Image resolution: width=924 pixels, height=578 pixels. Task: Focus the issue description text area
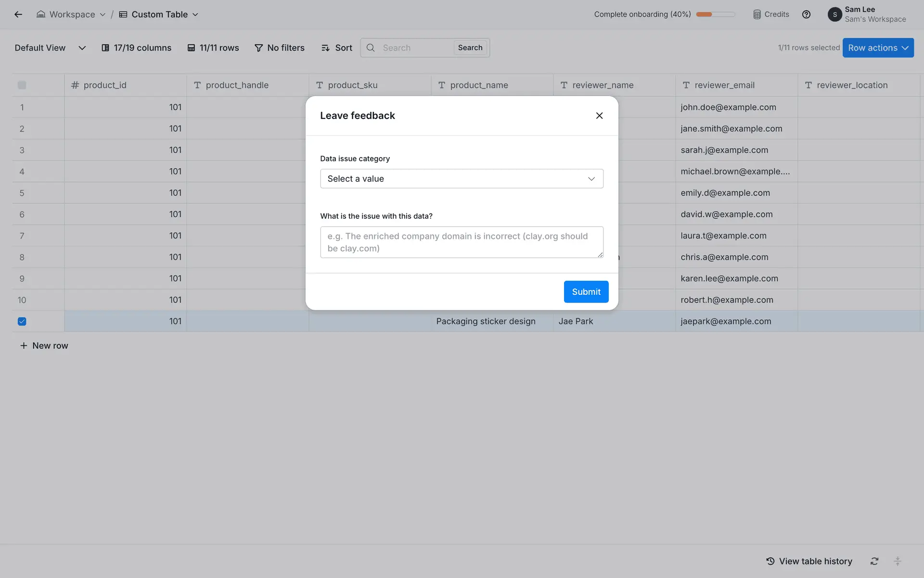pyautogui.click(x=462, y=242)
